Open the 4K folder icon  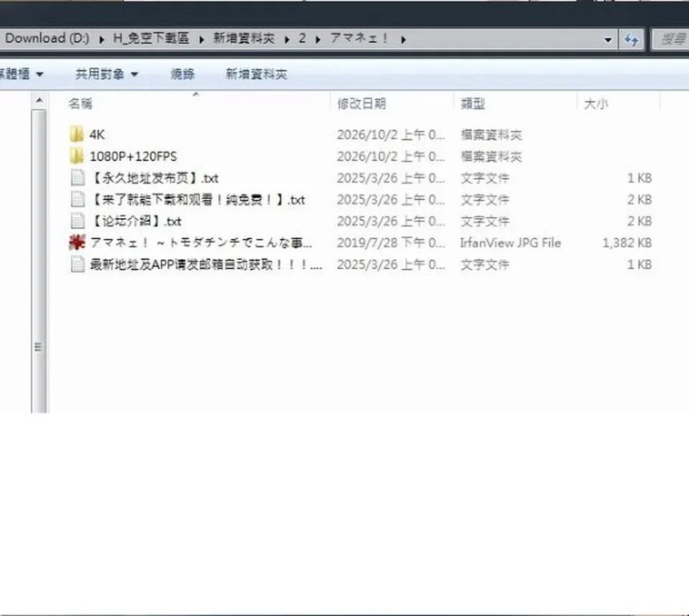pos(77,134)
